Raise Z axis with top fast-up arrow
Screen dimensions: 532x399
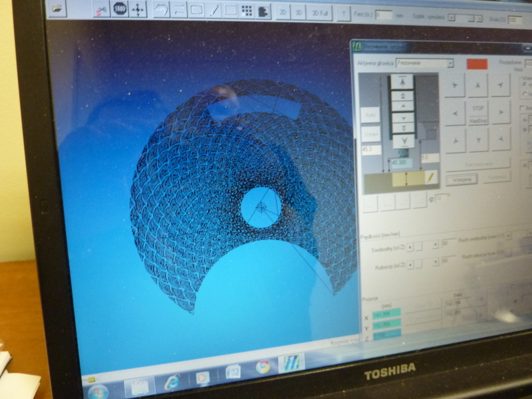coord(402,82)
